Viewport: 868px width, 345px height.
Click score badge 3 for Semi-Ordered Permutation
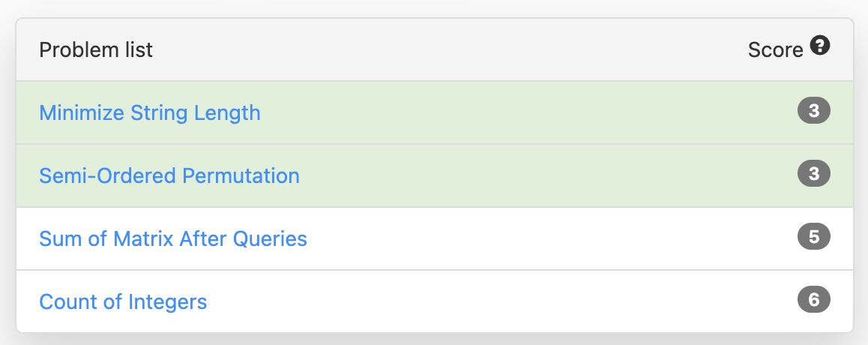pos(814,174)
